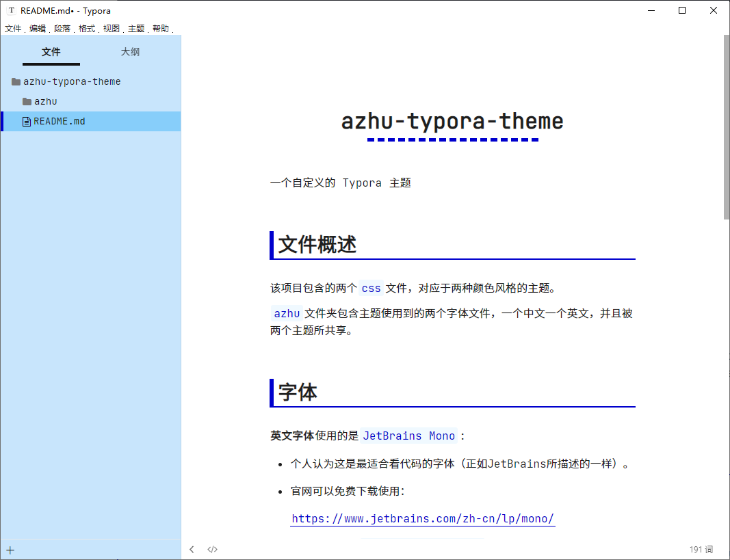Open the 视图 menu
Image resolution: width=730 pixels, height=560 pixels.
[112, 28]
